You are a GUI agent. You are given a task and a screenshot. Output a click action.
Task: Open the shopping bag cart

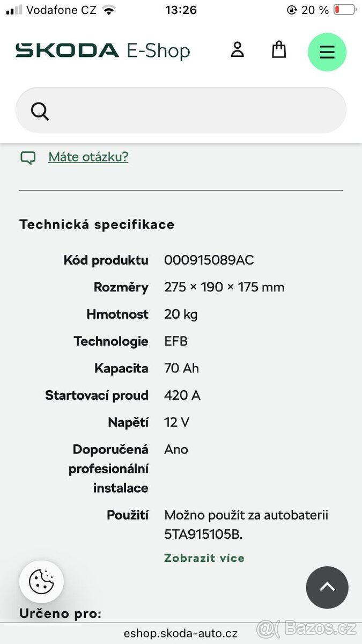pos(278,50)
